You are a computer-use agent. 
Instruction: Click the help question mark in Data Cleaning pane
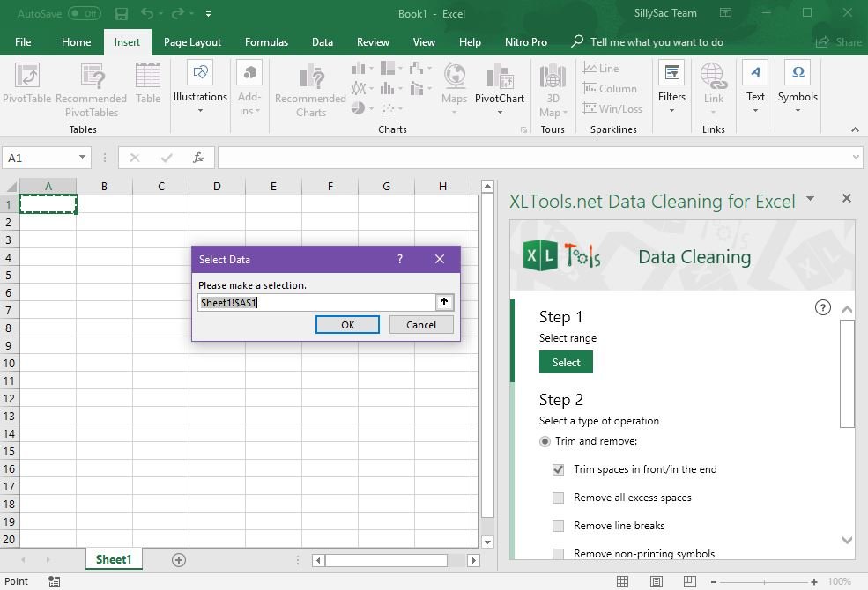[822, 307]
